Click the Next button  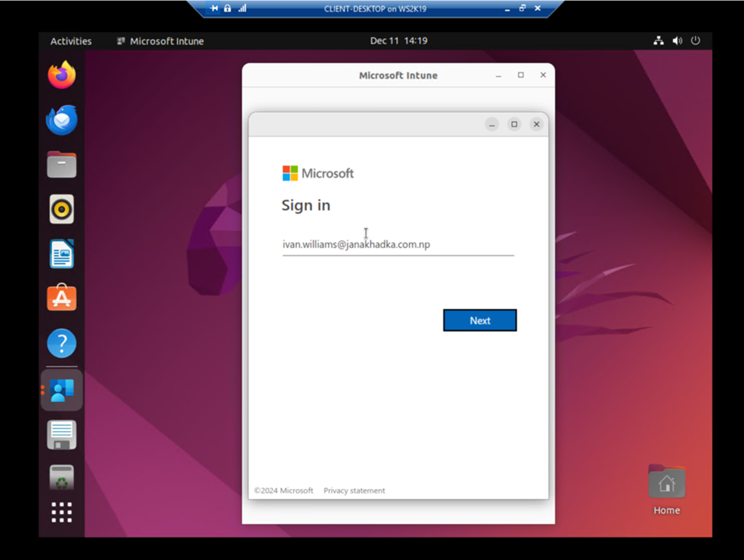point(480,320)
